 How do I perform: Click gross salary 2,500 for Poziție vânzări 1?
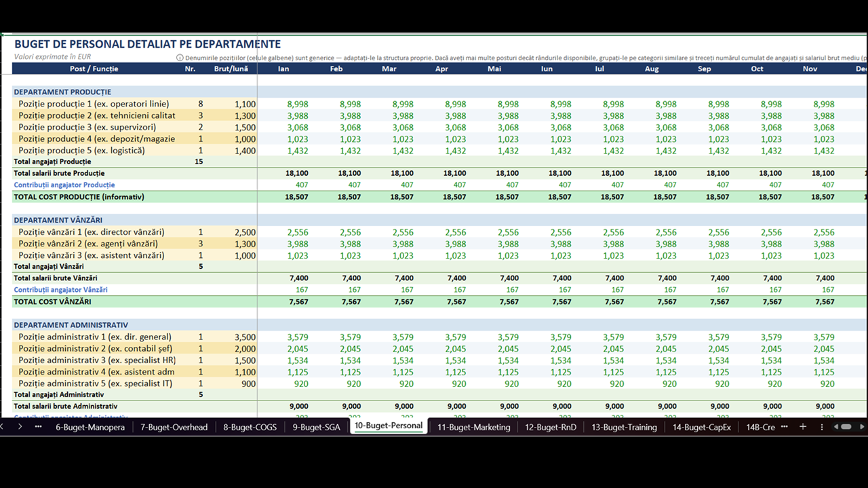click(245, 232)
